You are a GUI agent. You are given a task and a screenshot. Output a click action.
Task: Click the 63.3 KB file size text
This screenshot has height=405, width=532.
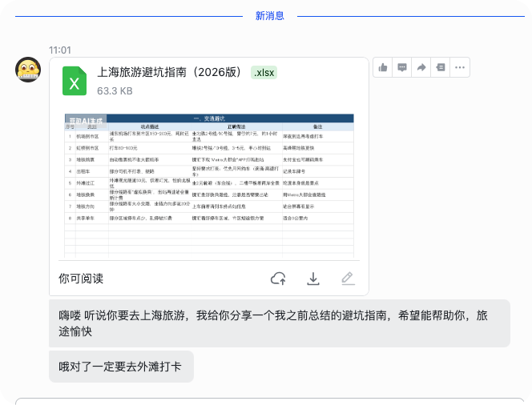coord(115,90)
